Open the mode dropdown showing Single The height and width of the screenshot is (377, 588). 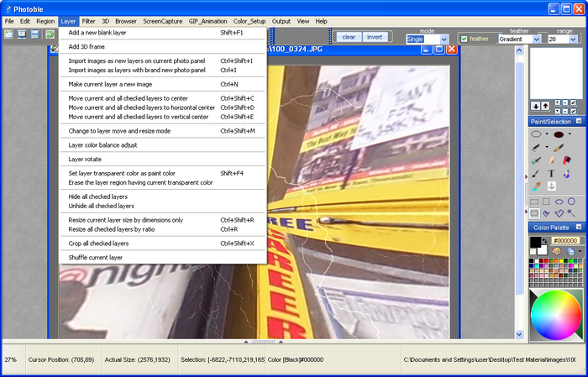tap(427, 39)
